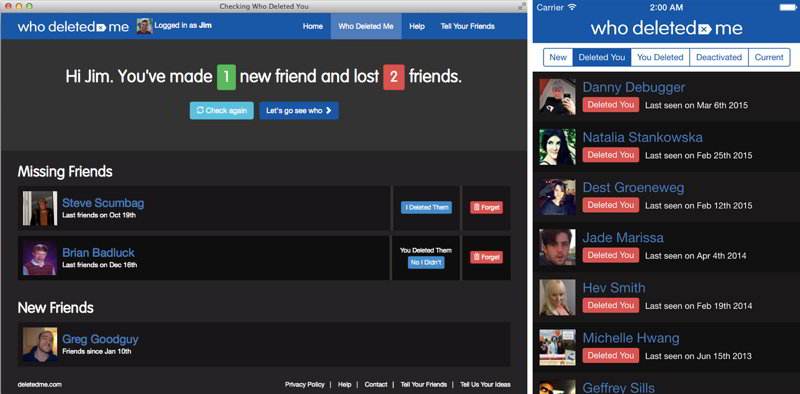Click Jim's profile avatar in header
800x394 pixels.
pos(144,26)
